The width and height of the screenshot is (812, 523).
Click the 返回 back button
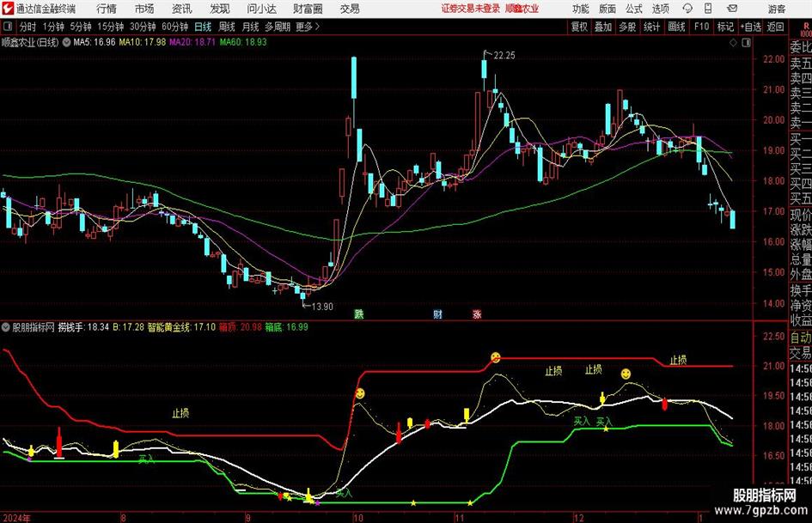(x=775, y=27)
